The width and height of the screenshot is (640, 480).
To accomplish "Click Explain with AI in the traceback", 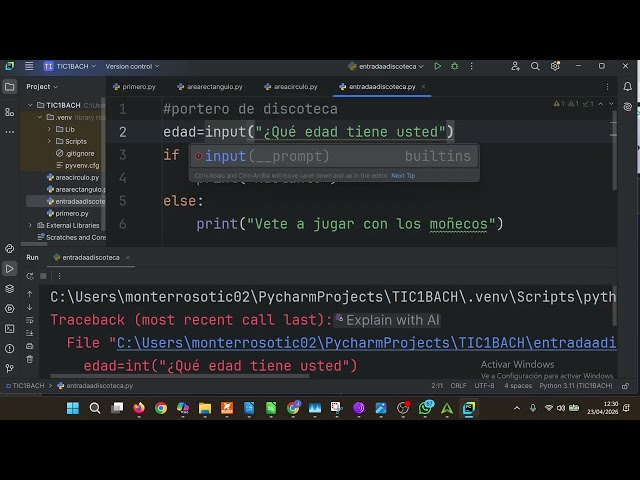I will [x=387, y=320].
